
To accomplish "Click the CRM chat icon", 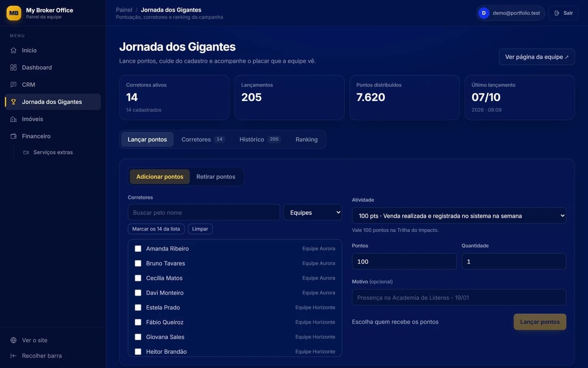I will pos(13,85).
